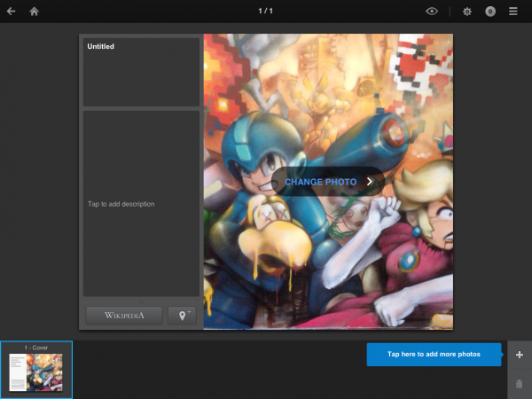Image resolution: width=532 pixels, height=399 pixels.
Task: Open the home screen via house icon
Action: point(34,12)
